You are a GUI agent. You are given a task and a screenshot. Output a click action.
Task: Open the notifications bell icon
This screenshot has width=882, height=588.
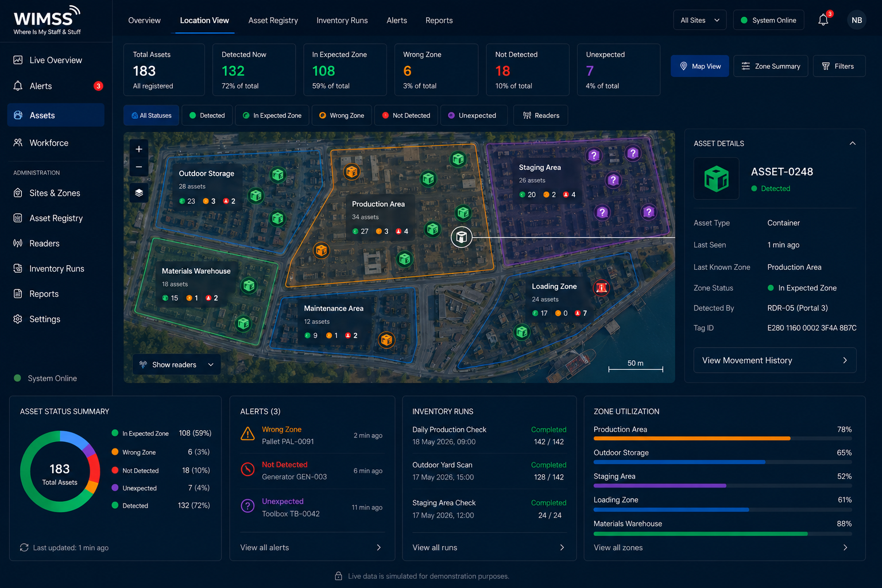pos(823,20)
